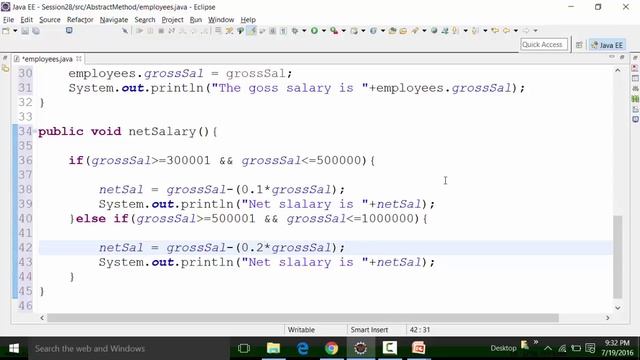
Task: Click line number 36 in gutter
Action: 25,160
